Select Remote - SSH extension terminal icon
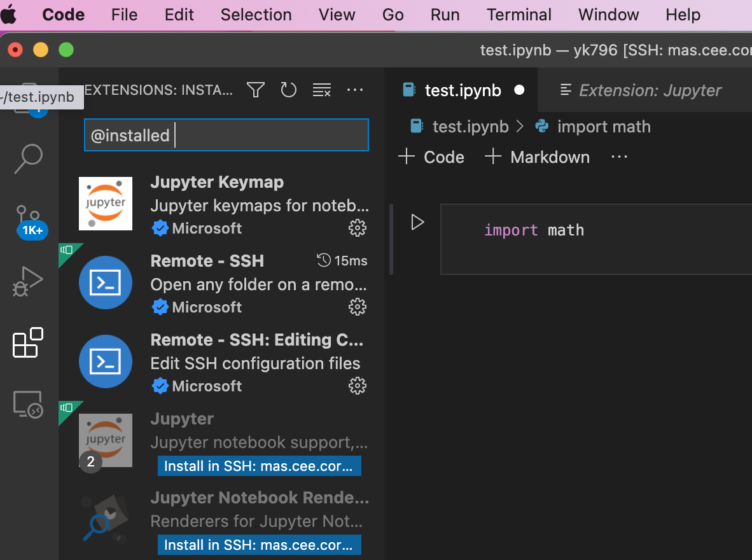The width and height of the screenshot is (752, 560). pos(106,282)
